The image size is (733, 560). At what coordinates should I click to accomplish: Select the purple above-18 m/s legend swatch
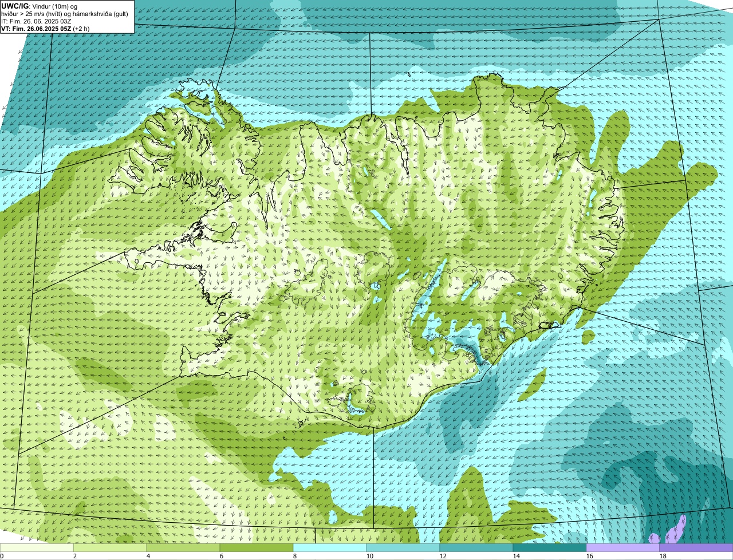point(696,548)
